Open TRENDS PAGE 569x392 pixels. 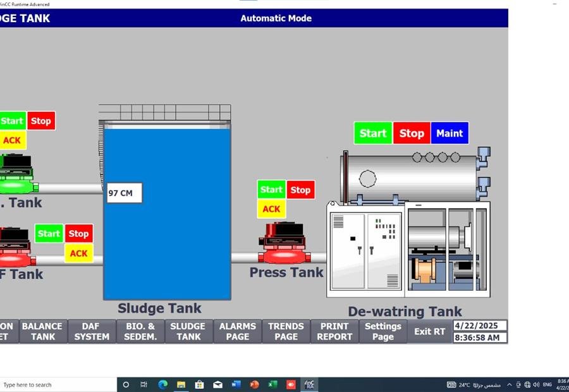286,331
